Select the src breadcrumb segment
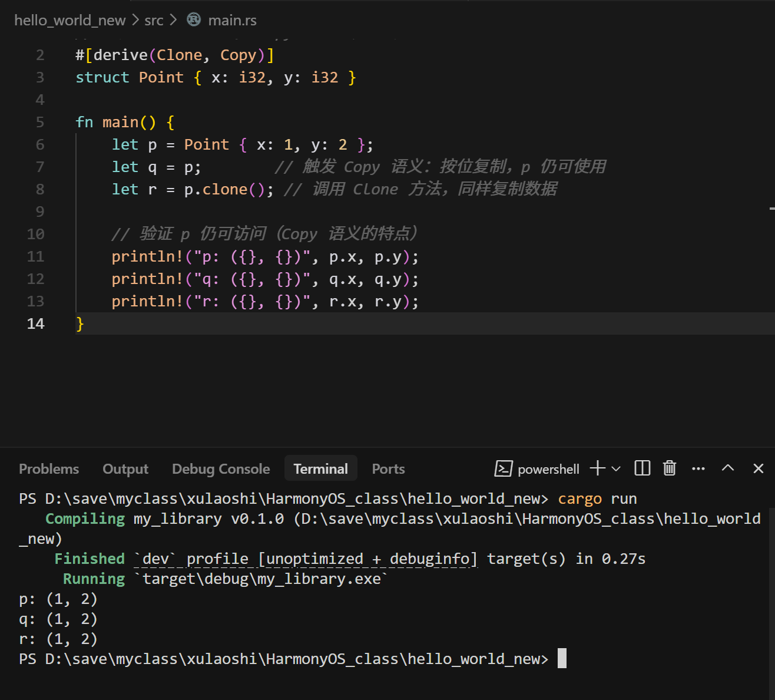Image resolution: width=775 pixels, height=700 pixels. tap(154, 20)
